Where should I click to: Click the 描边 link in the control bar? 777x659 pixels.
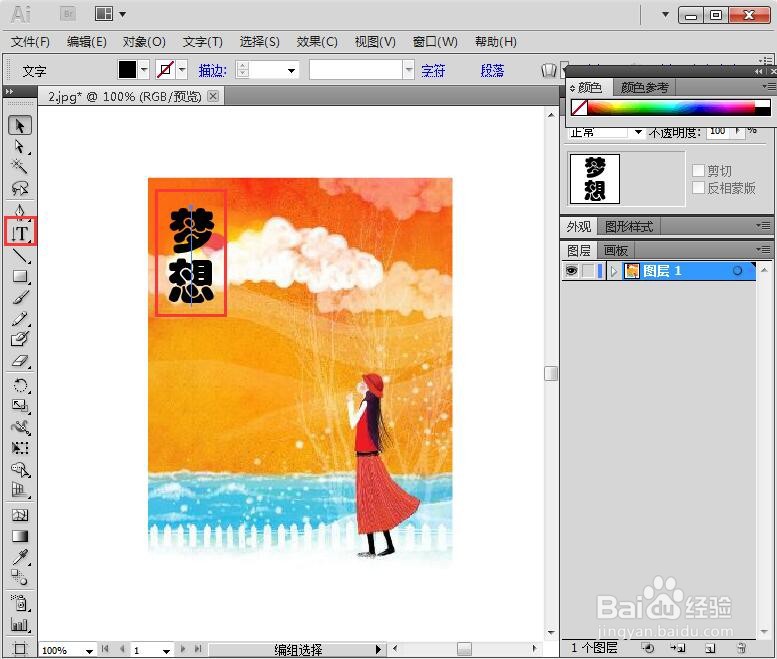click(212, 71)
